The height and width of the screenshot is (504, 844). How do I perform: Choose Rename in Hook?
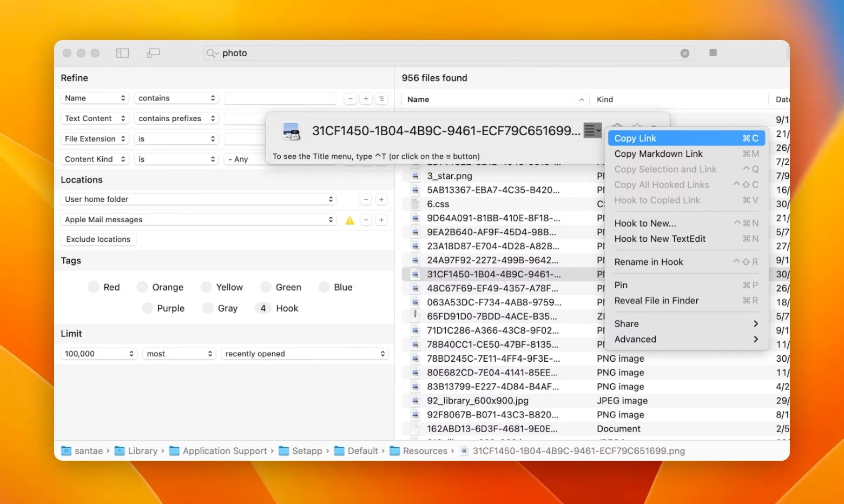(x=686, y=262)
